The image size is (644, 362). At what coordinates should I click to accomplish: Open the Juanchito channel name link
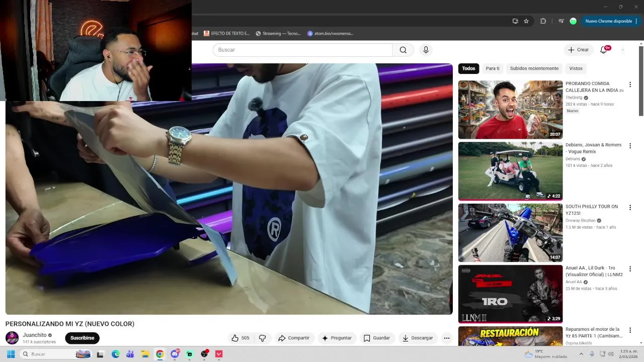click(34, 335)
